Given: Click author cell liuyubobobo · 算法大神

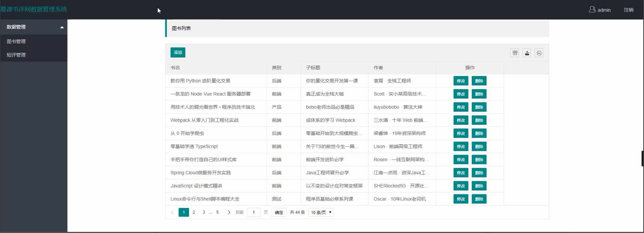Looking at the screenshot, I should pos(402,107).
